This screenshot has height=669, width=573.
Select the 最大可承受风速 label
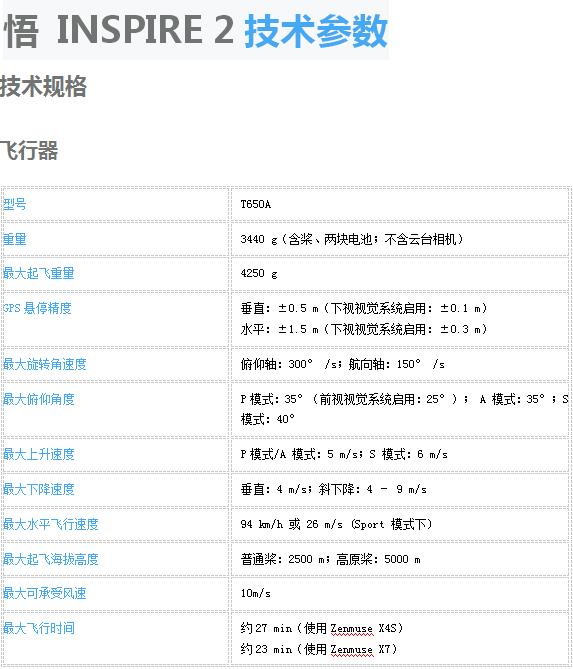pos(45,593)
